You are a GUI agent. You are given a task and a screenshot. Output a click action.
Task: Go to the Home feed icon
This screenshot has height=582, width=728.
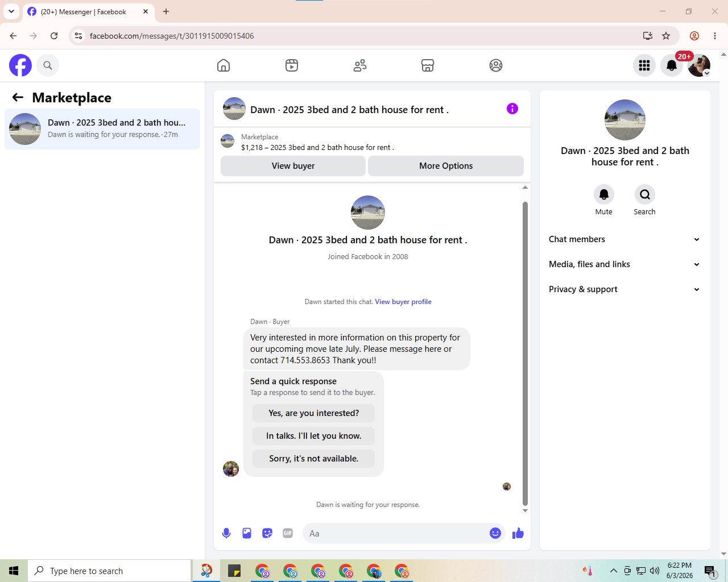pyautogui.click(x=224, y=65)
